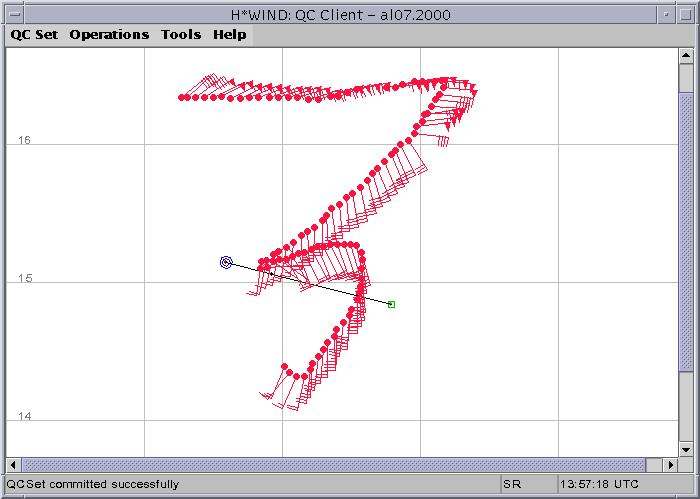This screenshot has width=700, height=499.
Task: Click the small black marker on the track line
Action: pyautogui.click(x=271, y=273)
